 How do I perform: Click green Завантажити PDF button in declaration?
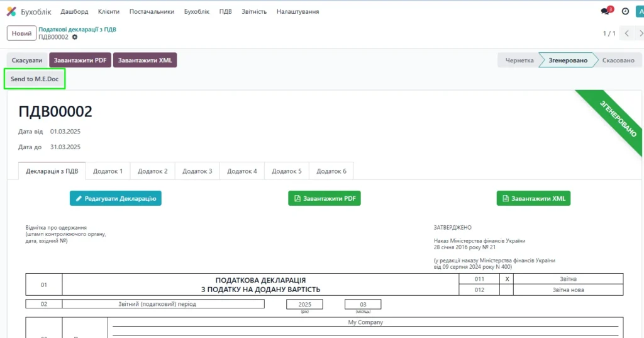(x=325, y=198)
